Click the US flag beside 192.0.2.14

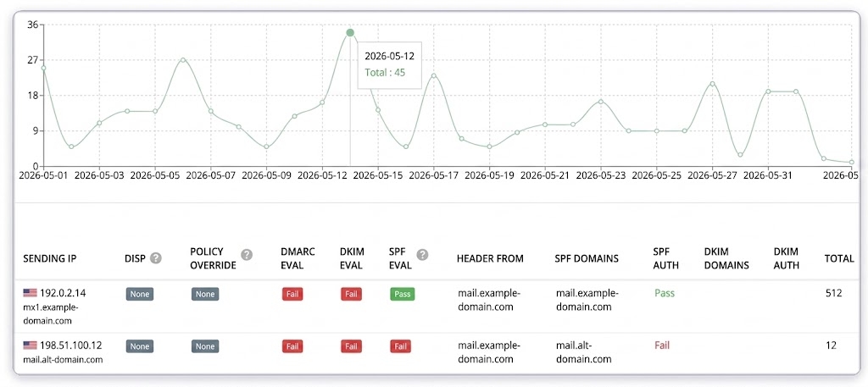pyautogui.click(x=30, y=294)
